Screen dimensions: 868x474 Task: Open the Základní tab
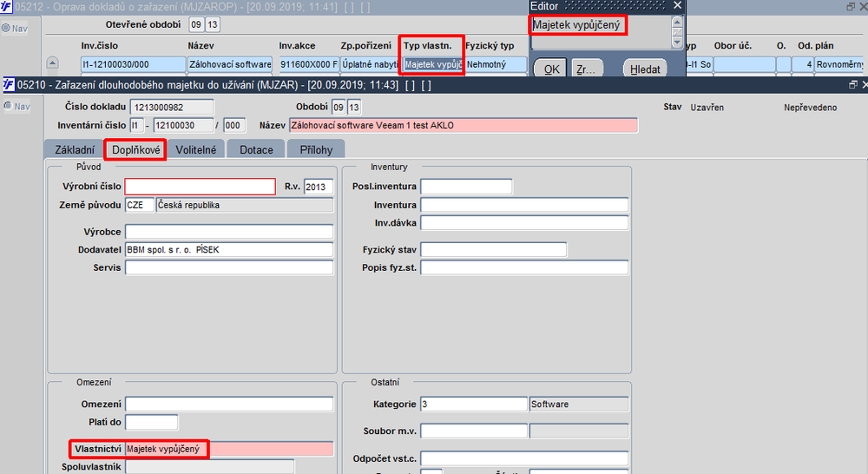(75, 149)
